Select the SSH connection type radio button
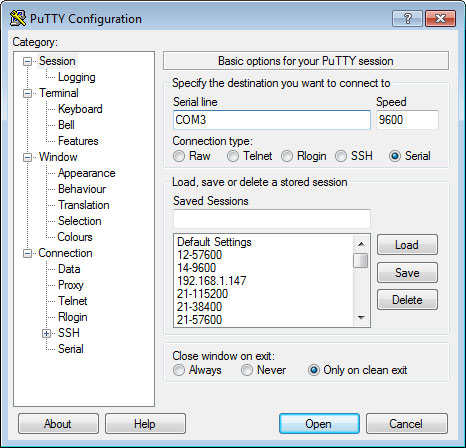The image size is (466, 448). point(341,156)
